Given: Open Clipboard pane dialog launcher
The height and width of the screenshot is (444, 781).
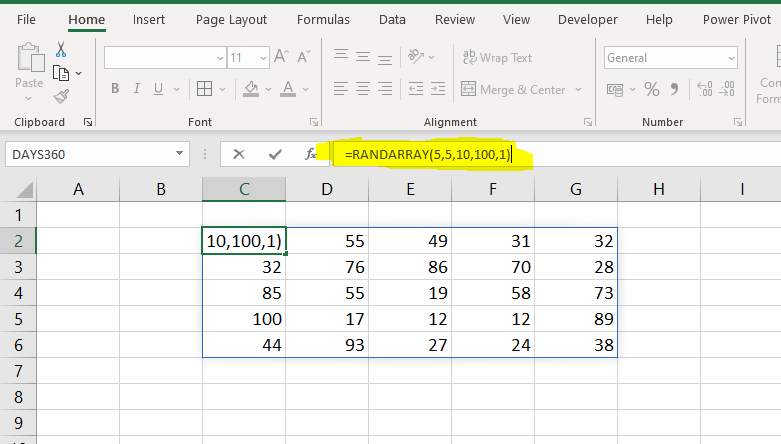Looking at the screenshot, I should pyautogui.click(x=88, y=122).
